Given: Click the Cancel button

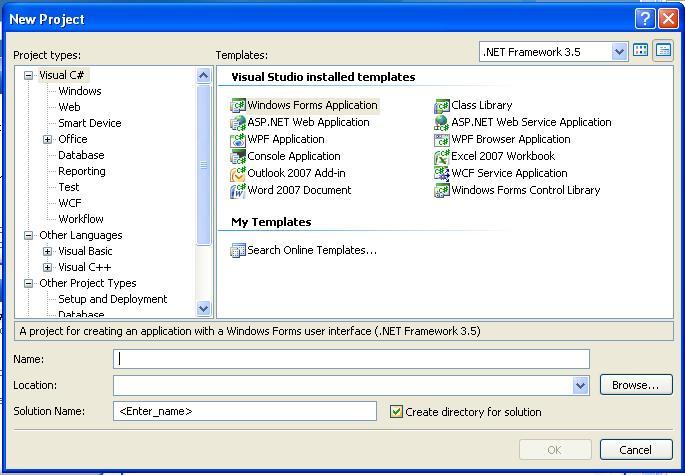Looking at the screenshot, I should click(x=636, y=450).
